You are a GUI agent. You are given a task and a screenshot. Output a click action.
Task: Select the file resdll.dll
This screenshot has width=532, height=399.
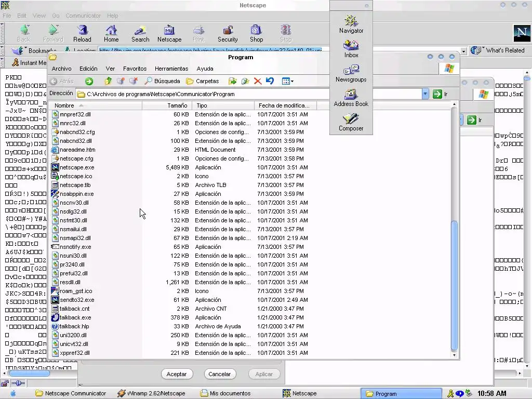pos(70,282)
